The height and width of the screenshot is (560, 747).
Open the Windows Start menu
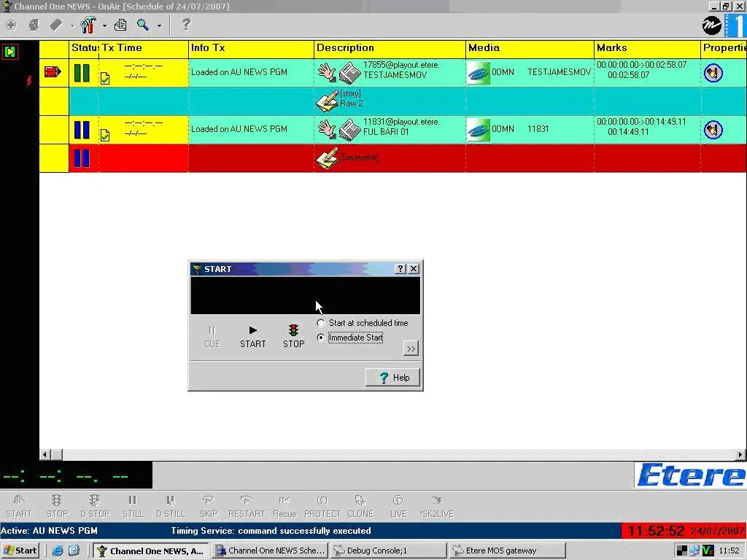20,551
